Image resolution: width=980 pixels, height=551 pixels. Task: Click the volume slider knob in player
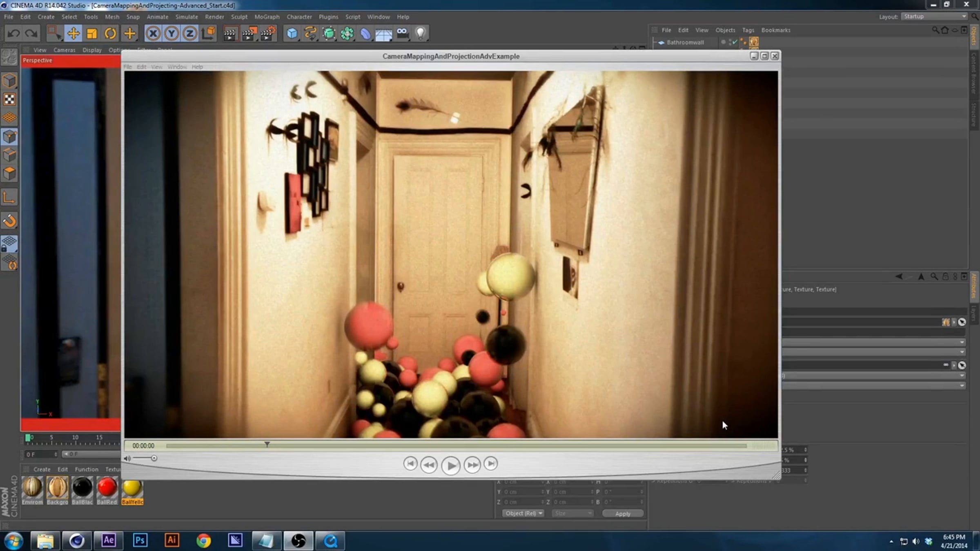pyautogui.click(x=154, y=458)
